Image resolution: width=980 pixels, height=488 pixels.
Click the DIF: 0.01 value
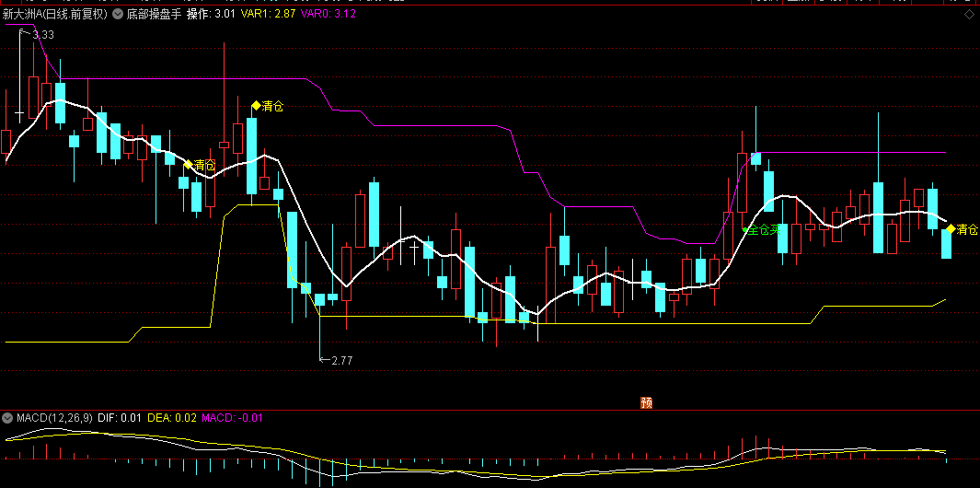(120, 417)
